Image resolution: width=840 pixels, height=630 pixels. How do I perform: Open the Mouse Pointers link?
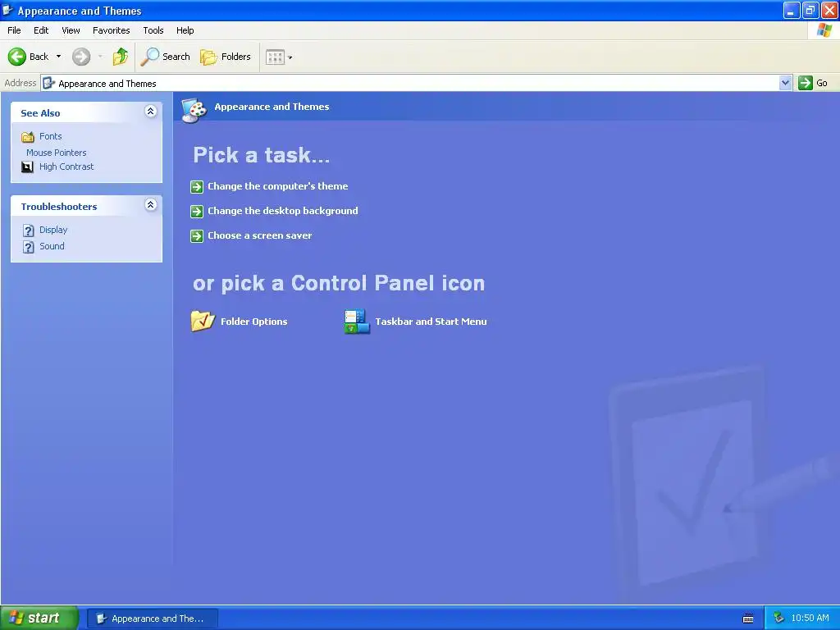click(x=57, y=153)
